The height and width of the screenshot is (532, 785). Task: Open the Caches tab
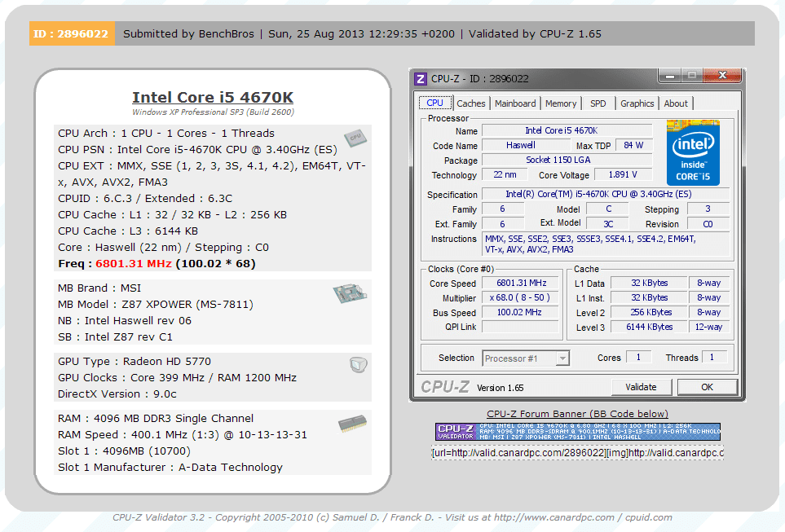471,103
